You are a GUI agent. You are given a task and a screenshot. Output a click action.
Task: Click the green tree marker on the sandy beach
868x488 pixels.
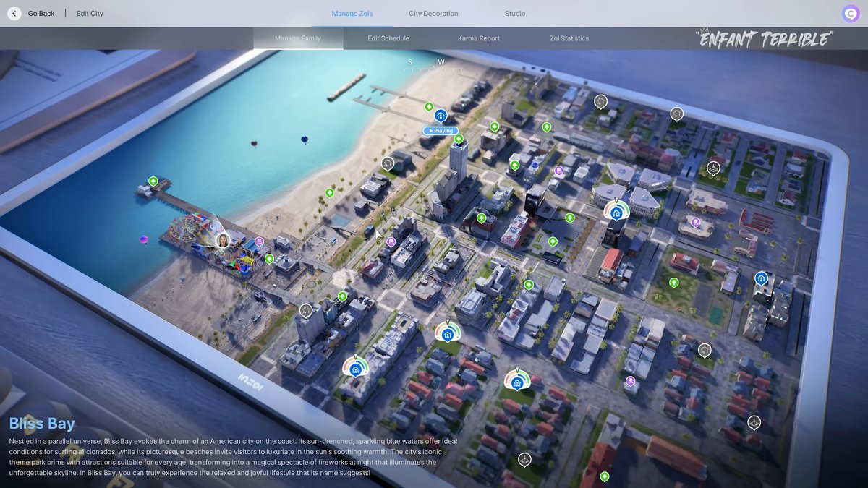330,192
